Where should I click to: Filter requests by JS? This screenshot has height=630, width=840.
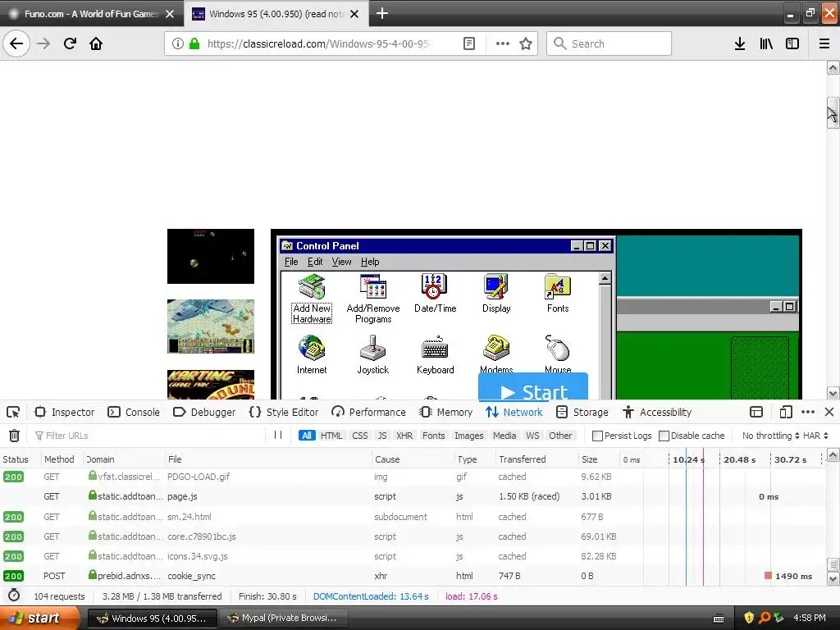(382, 436)
